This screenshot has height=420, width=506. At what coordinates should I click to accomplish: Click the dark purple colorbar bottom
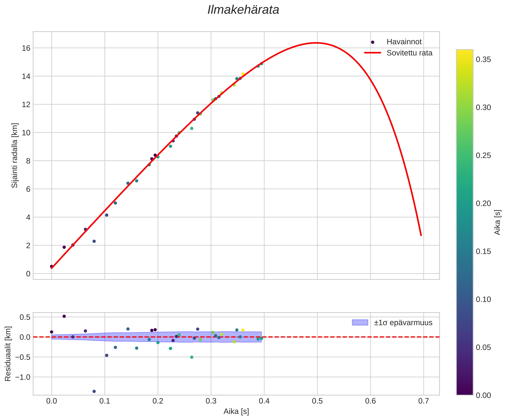click(x=465, y=392)
